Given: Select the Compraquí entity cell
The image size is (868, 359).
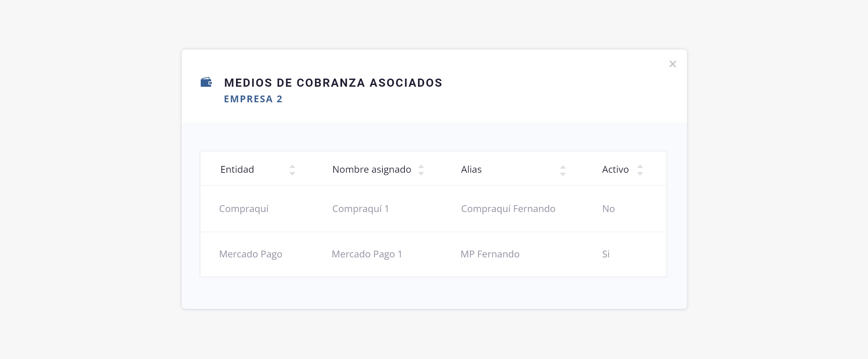Looking at the screenshot, I should pos(244,209).
